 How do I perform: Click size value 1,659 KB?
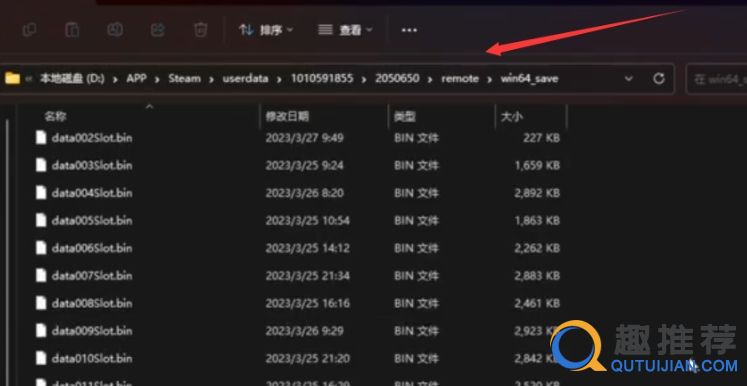[x=537, y=166]
